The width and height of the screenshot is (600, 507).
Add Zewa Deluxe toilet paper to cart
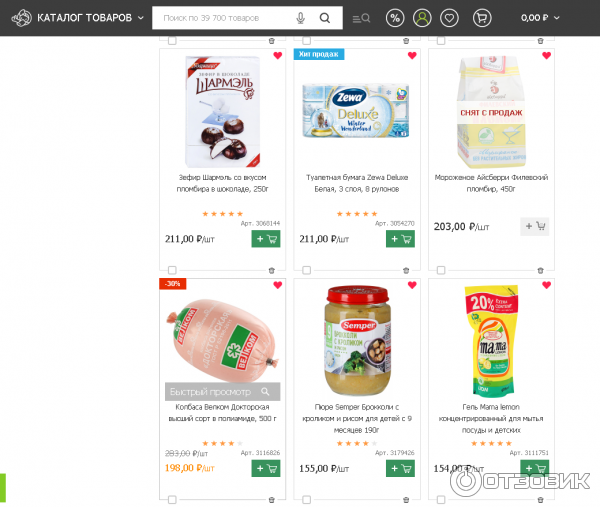tap(400, 239)
